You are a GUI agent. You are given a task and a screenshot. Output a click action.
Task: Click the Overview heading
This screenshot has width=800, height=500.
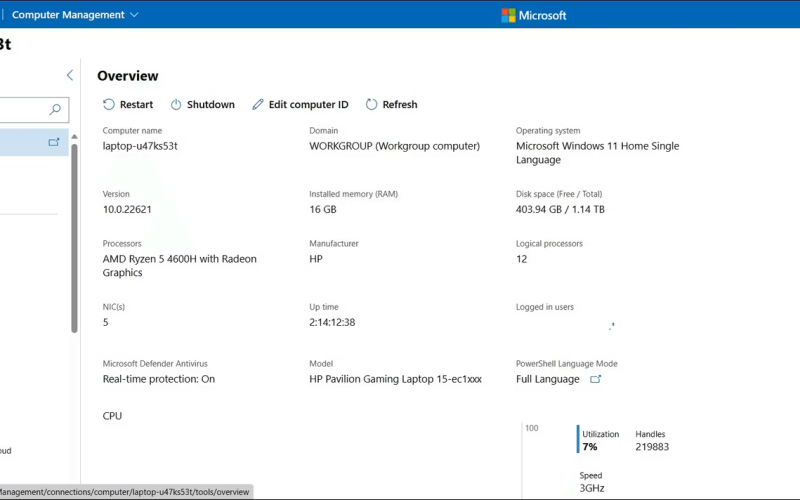click(128, 76)
